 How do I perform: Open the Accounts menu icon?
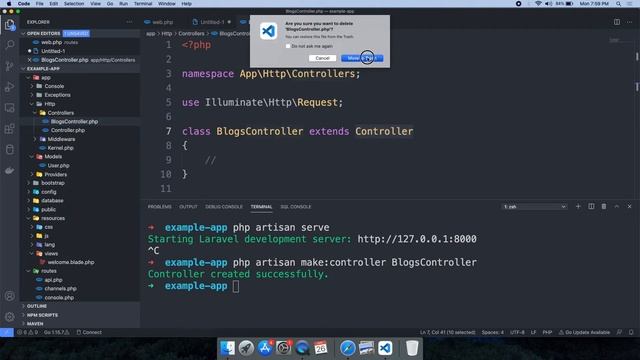click(9, 296)
